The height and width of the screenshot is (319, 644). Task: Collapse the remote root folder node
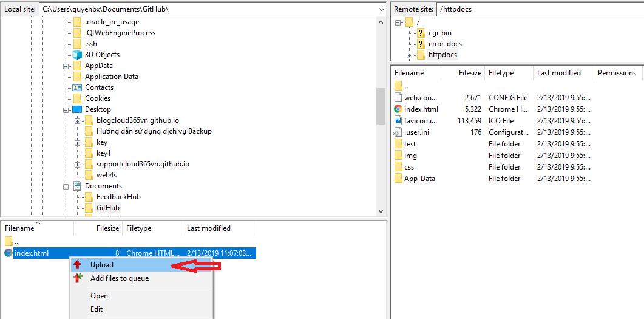tap(398, 22)
